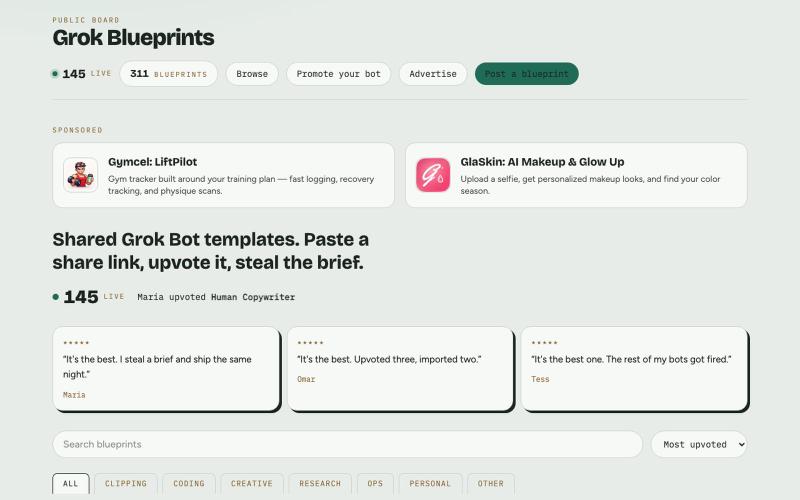800x500 pixels.
Task: Click the 311 Blueprints pill
Action: coord(169,74)
